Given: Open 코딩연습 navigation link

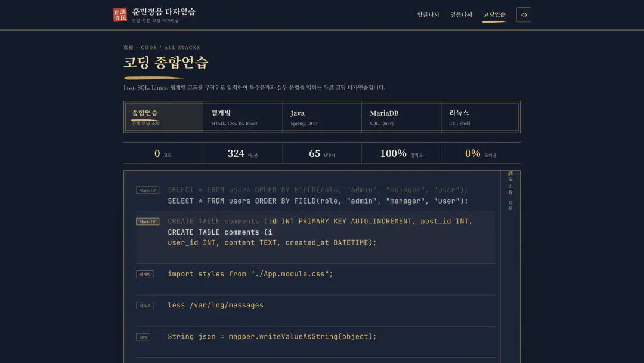Looking at the screenshot, I should (x=494, y=15).
